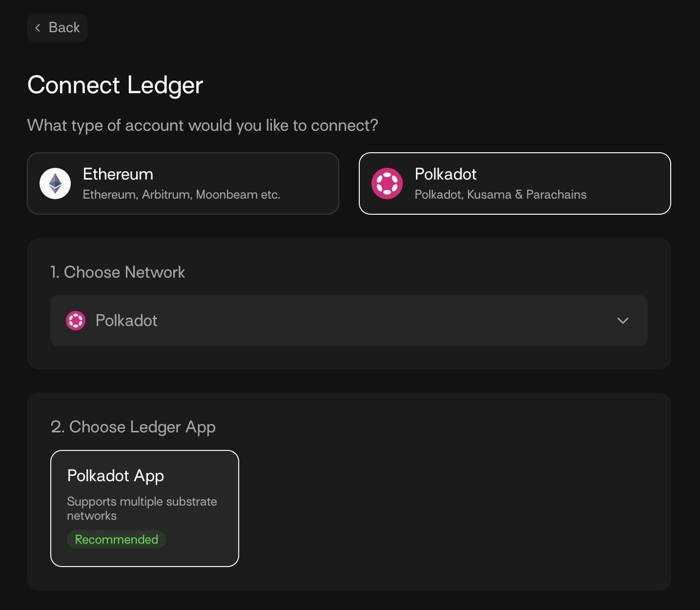Click the green Recommended badge
Screen dimensions: 700x610
tap(116, 539)
